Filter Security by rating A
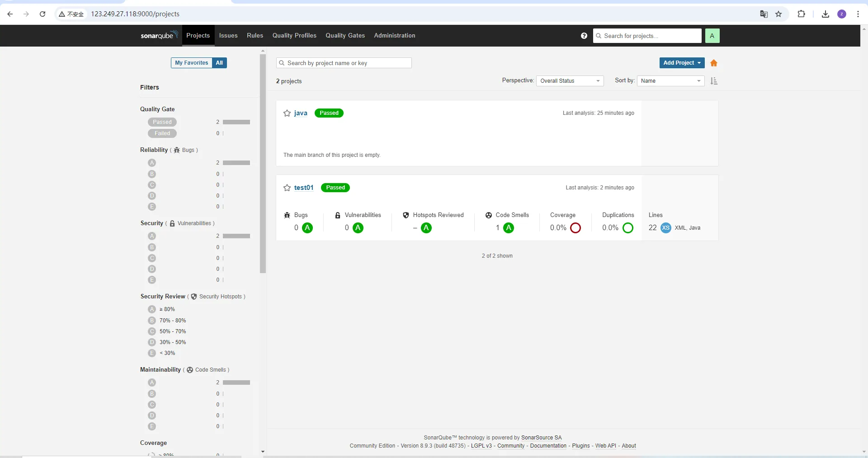Image resolution: width=868 pixels, height=458 pixels. (x=152, y=236)
